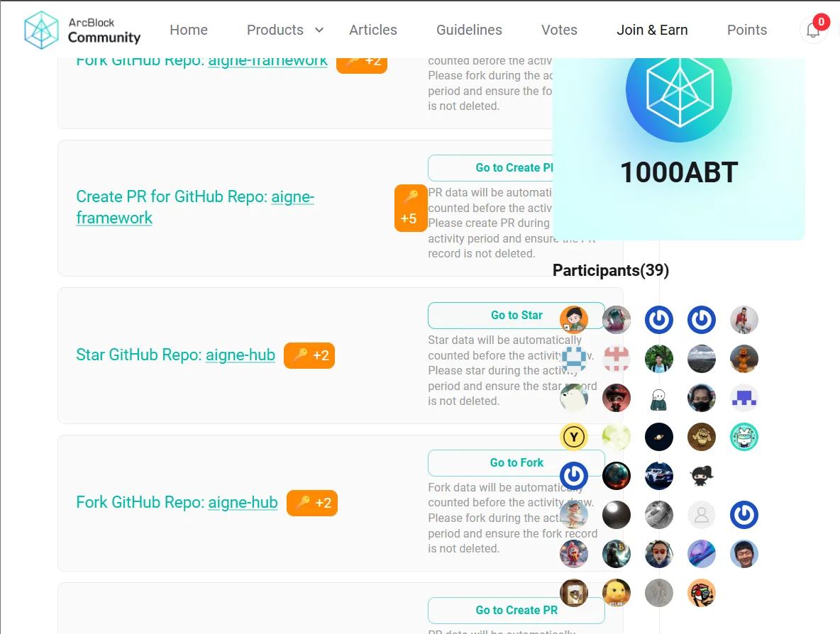Screen dimensions: 840x634
Task: Open the cartoon with green visor avatar
Action: tap(701, 594)
